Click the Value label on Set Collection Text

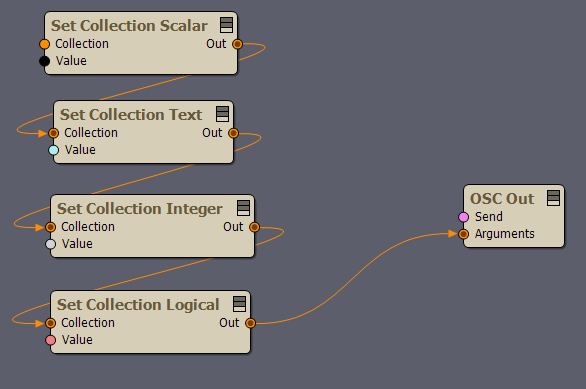tap(80, 150)
